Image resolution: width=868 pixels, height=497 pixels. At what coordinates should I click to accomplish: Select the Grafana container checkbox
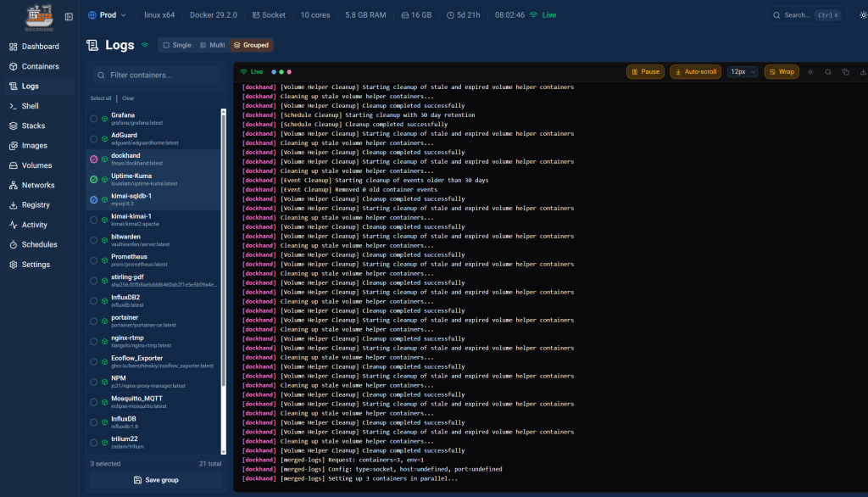click(94, 119)
